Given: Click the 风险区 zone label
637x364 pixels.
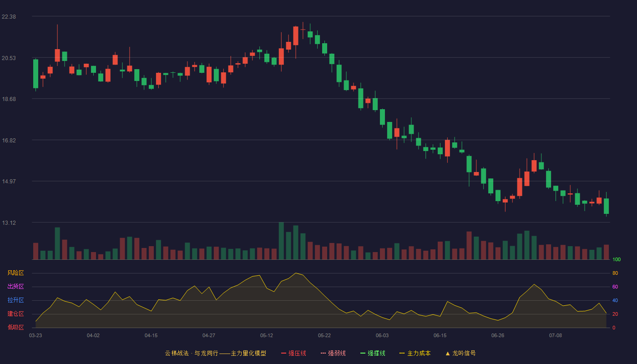Looking at the screenshot, I should pyautogui.click(x=15, y=273).
